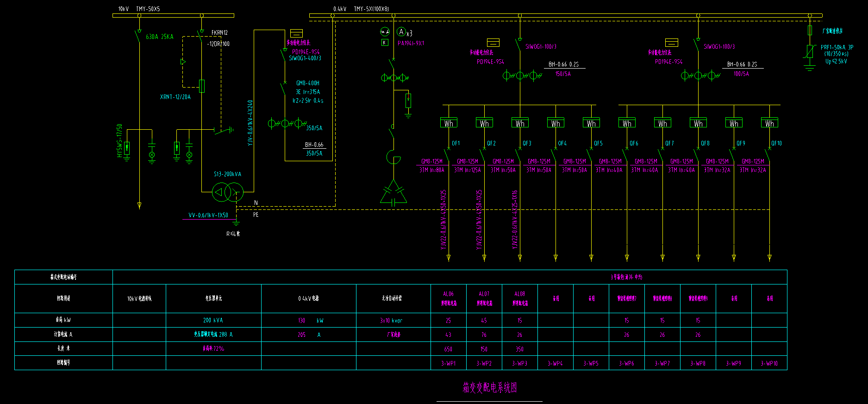
Task: Select the 200 kVA table cell
Action: (213, 320)
